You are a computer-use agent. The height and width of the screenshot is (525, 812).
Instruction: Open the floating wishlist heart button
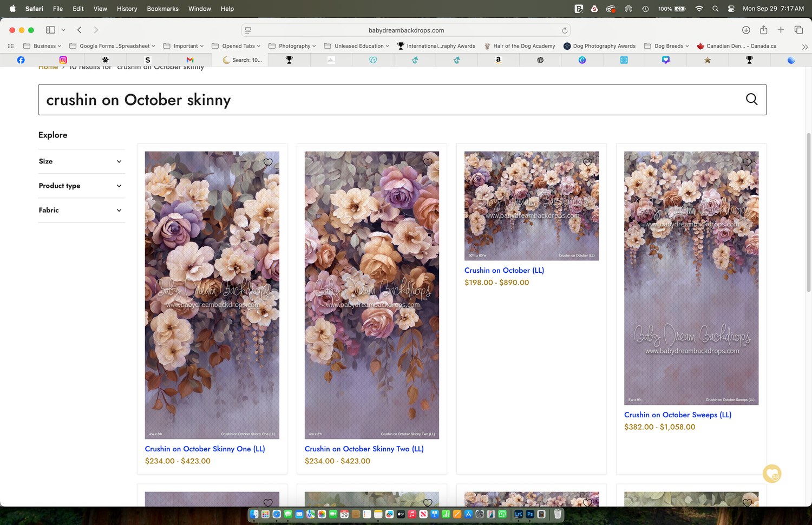[772, 474]
